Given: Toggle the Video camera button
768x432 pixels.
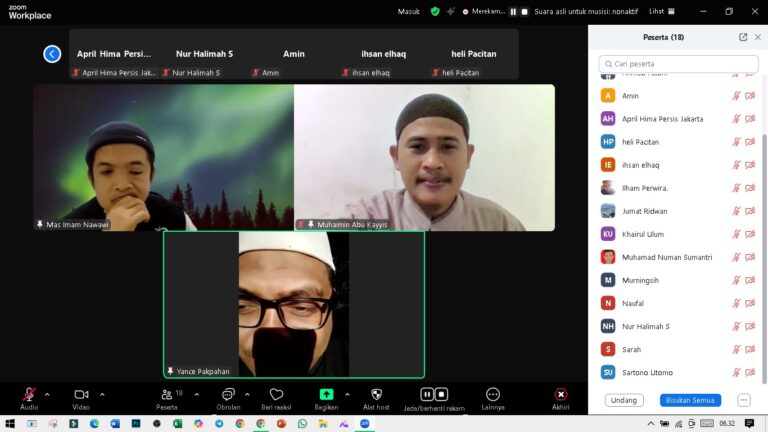Looking at the screenshot, I should pyautogui.click(x=81, y=395).
